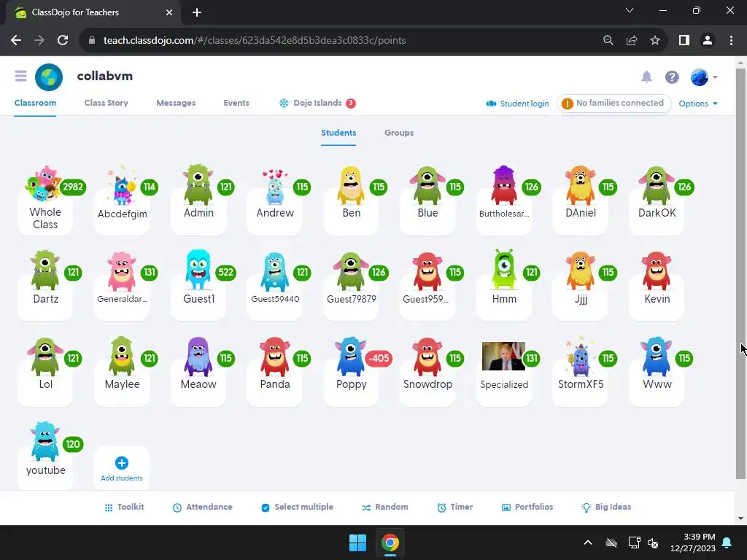747x560 pixels.
Task: Click Poppy's blue monster avatar
Action: (x=351, y=357)
